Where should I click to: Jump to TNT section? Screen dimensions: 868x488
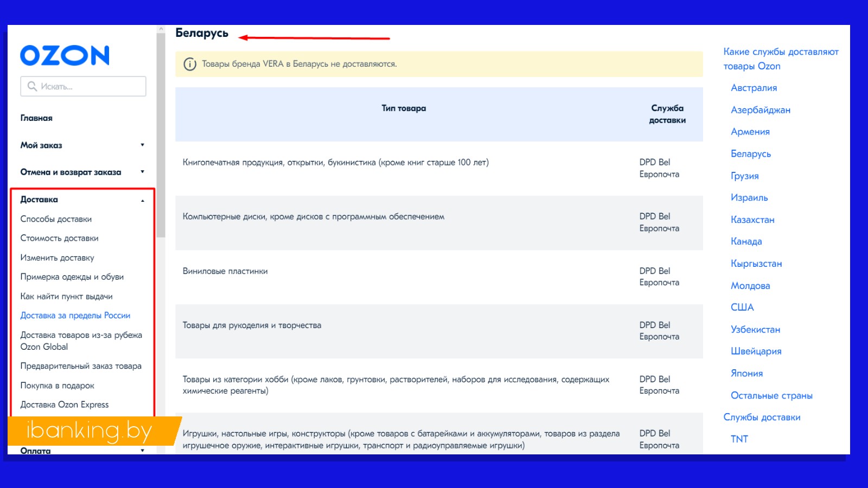pos(739,439)
